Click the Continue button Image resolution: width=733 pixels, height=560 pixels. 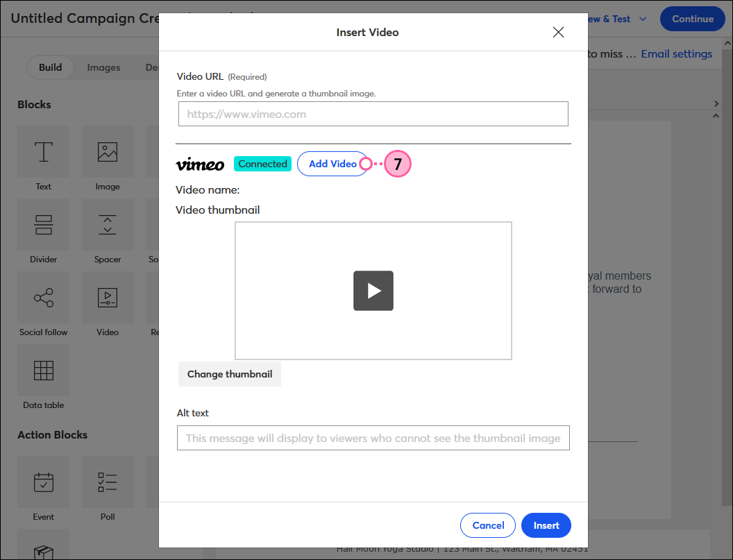(692, 19)
